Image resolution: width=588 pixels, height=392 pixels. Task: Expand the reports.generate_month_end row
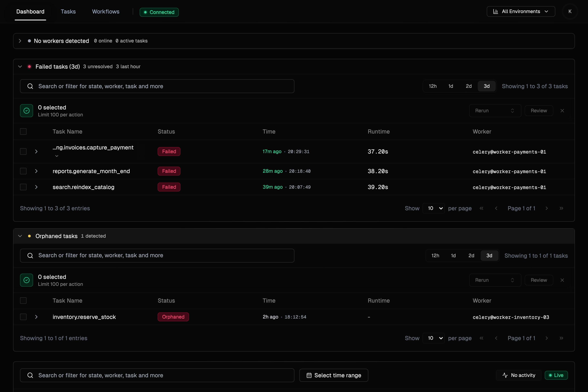pos(36,171)
